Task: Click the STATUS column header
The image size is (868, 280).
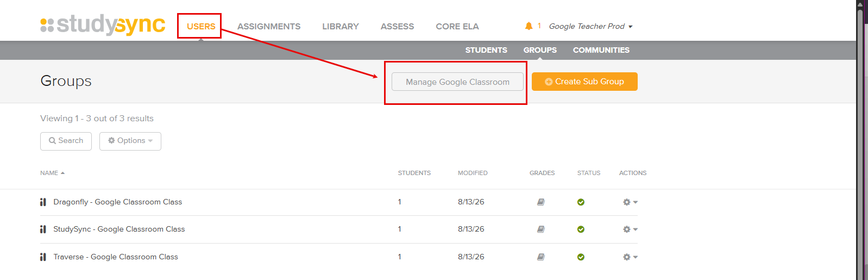Action: pyautogui.click(x=589, y=173)
